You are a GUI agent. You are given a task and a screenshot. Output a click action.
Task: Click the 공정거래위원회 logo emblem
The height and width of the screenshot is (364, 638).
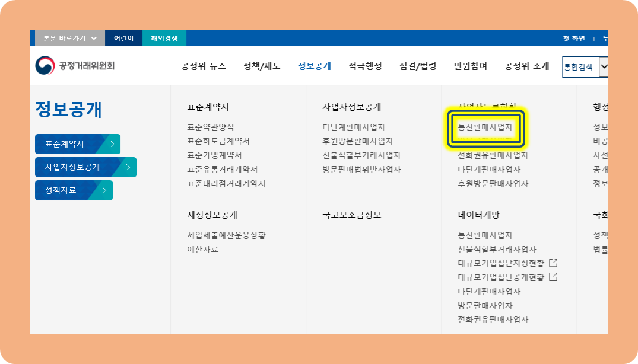pyautogui.click(x=45, y=65)
